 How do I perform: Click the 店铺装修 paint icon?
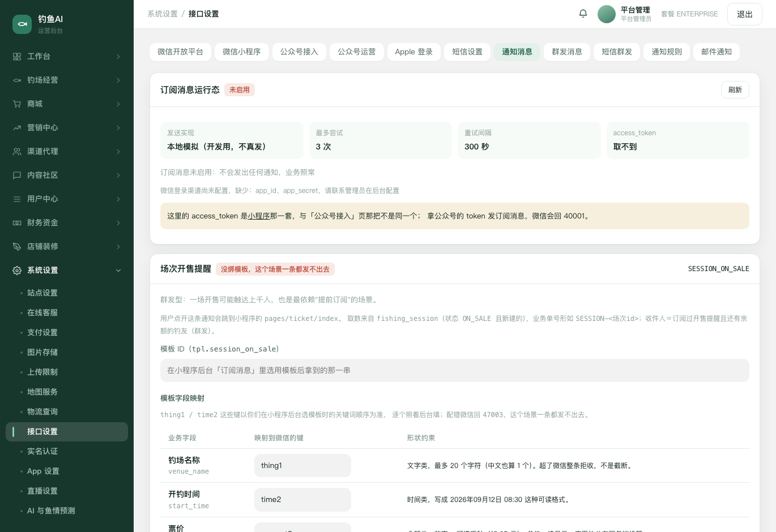[x=17, y=247]
